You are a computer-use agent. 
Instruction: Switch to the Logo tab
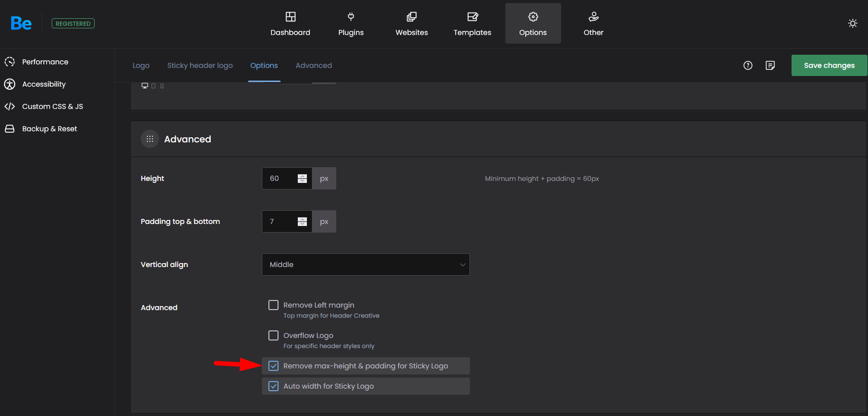[x=141, y=65]
